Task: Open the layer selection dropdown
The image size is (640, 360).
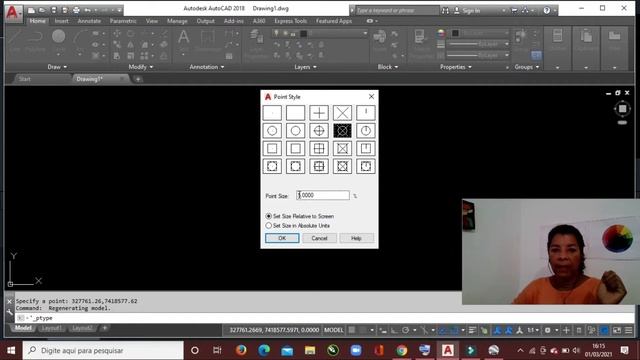Action: [320, 33]
